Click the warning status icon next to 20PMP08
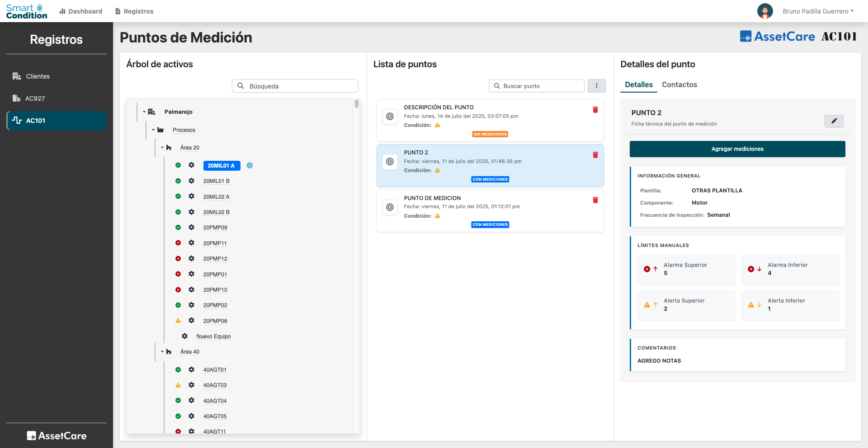This screenshot has height=448, width=868. point(178,321)
